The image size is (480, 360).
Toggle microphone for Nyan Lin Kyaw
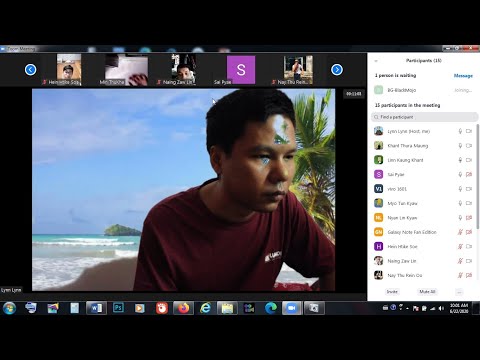coord(460,218)
